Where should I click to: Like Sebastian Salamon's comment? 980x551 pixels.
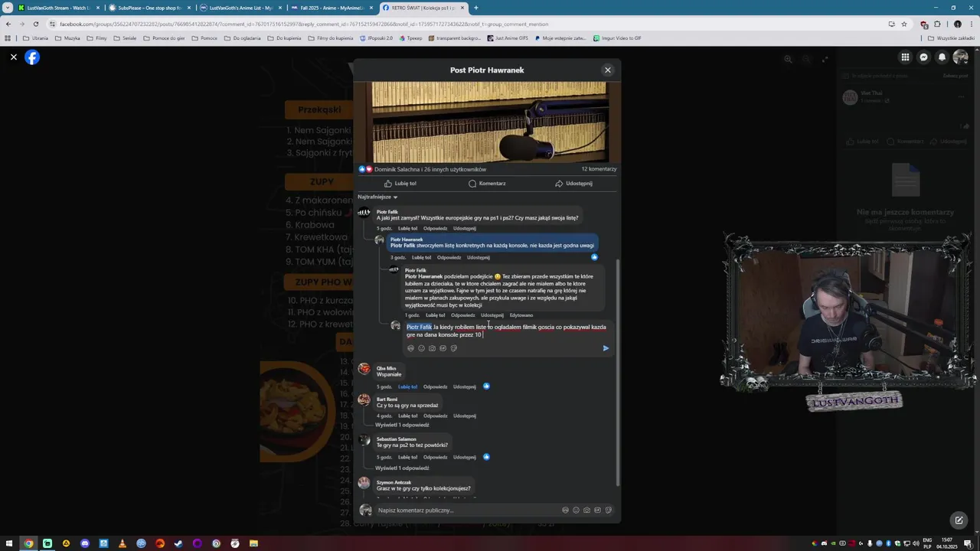tap(407, 457)
